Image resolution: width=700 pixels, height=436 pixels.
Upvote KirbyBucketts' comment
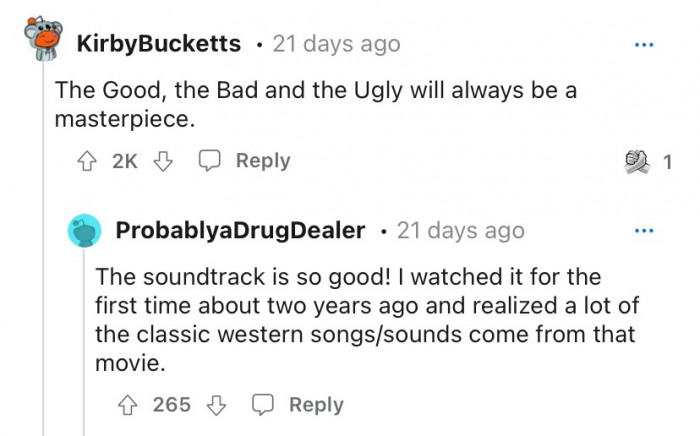87,161
